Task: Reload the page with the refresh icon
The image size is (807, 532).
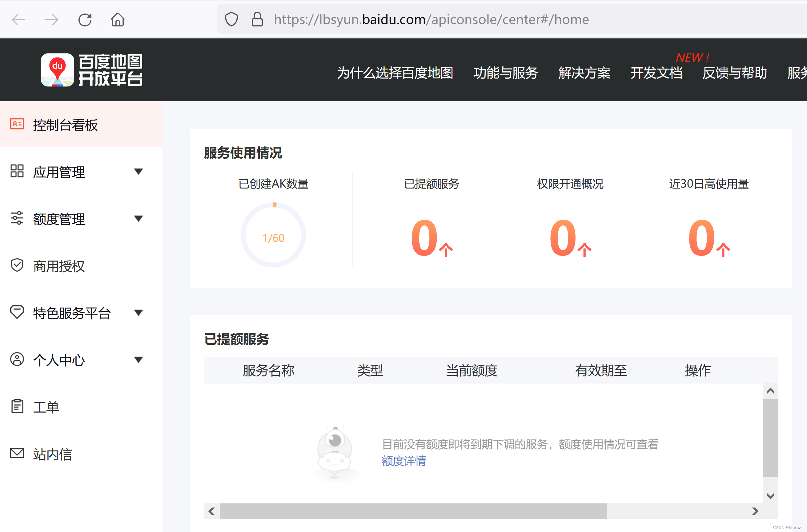Action: tap(85, 19)
